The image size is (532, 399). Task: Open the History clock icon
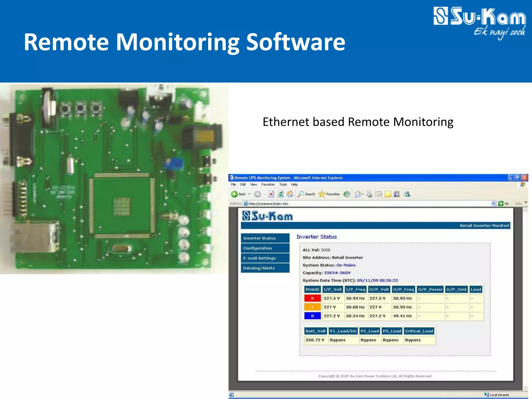pos(347,194)
